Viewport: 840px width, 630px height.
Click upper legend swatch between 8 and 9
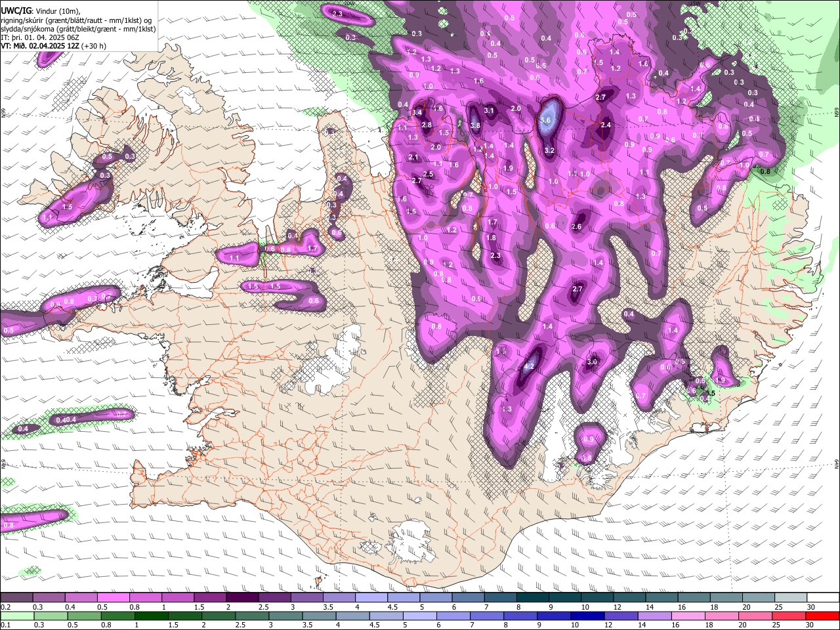point(534,598)
